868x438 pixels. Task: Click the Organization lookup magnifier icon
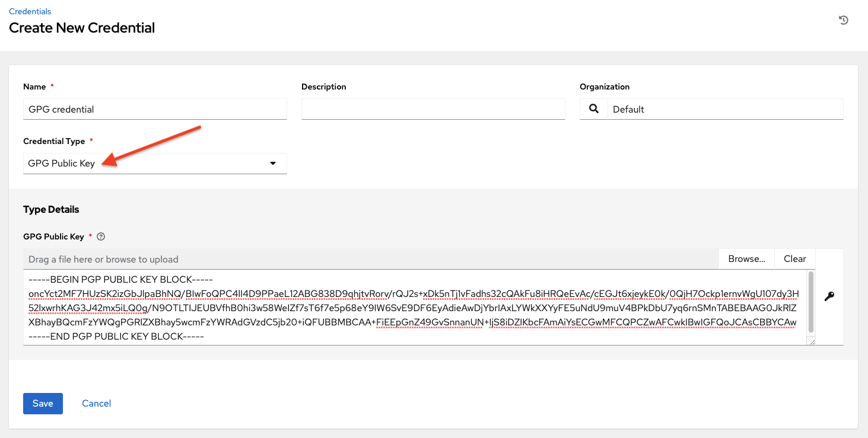click(x=593, y=109)
